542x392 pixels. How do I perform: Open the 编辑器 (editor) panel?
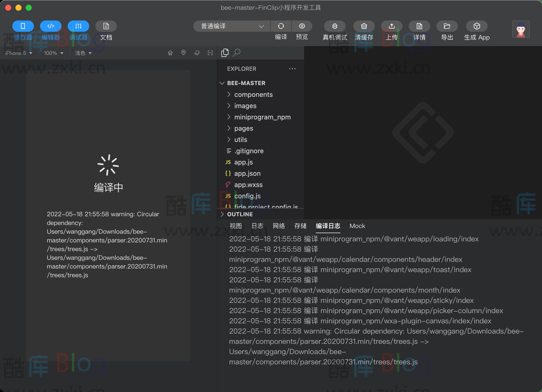click(51, 26)
